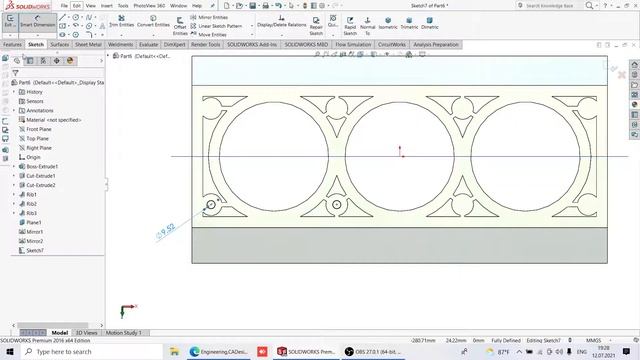Expand the History tree node
This screenshot has height=360, width=640.
tap(14, 92)
